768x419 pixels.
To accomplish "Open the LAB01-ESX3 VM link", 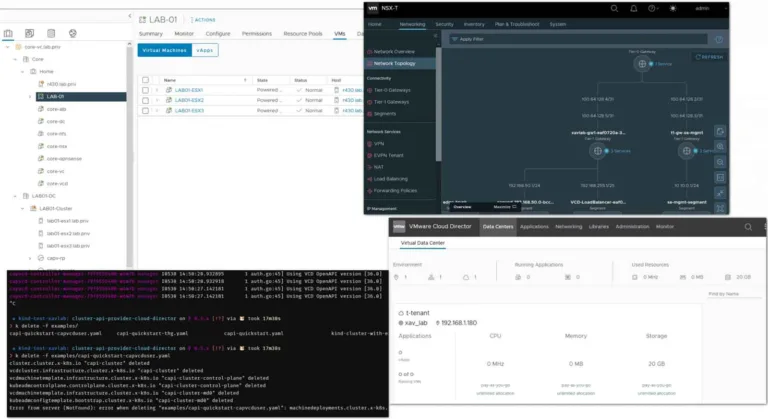I will (x=190, y=111).
